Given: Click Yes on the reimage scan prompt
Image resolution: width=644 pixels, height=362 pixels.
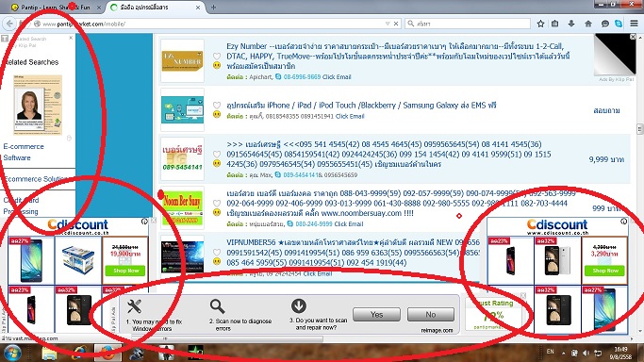Looking at the screenshot, I should tap(376, 314).
